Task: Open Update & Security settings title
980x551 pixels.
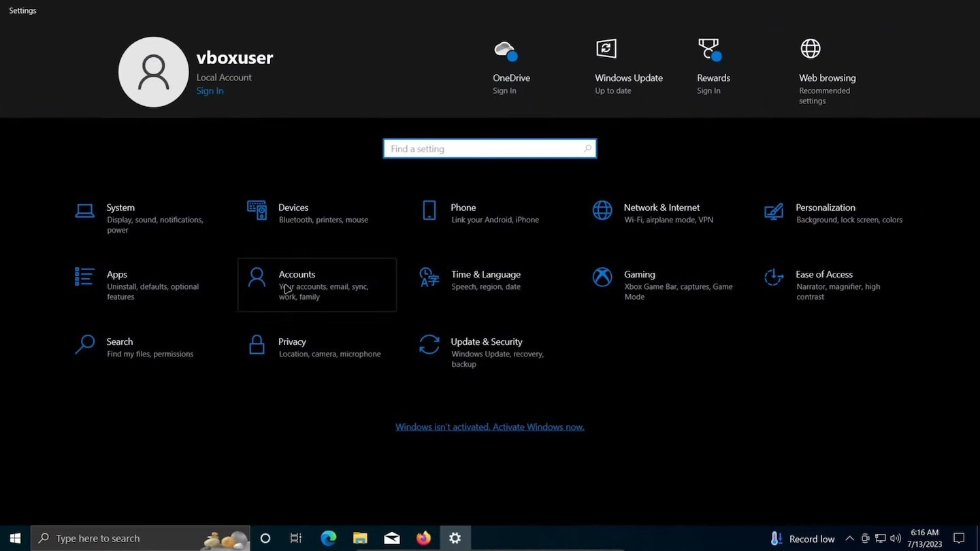Action: point(487,341)
